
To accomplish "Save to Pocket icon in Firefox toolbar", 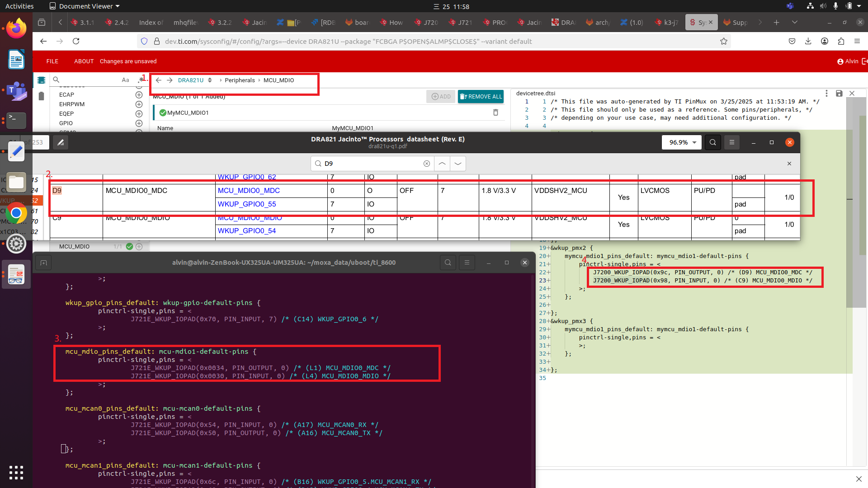I will pyautogui.click(x=792, y=41).
